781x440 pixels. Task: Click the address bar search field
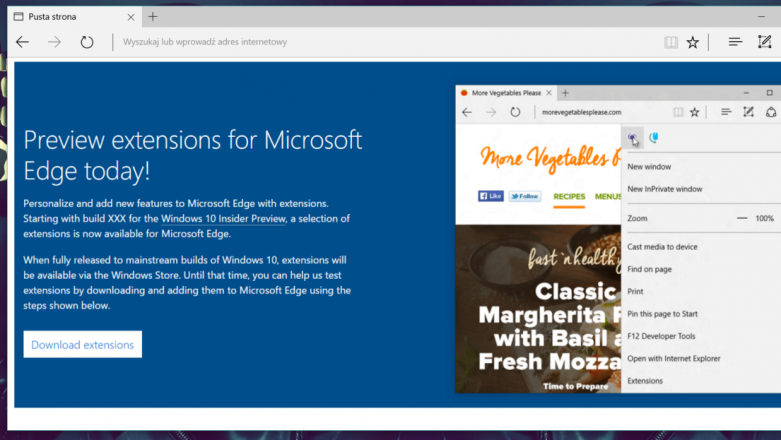205,42
